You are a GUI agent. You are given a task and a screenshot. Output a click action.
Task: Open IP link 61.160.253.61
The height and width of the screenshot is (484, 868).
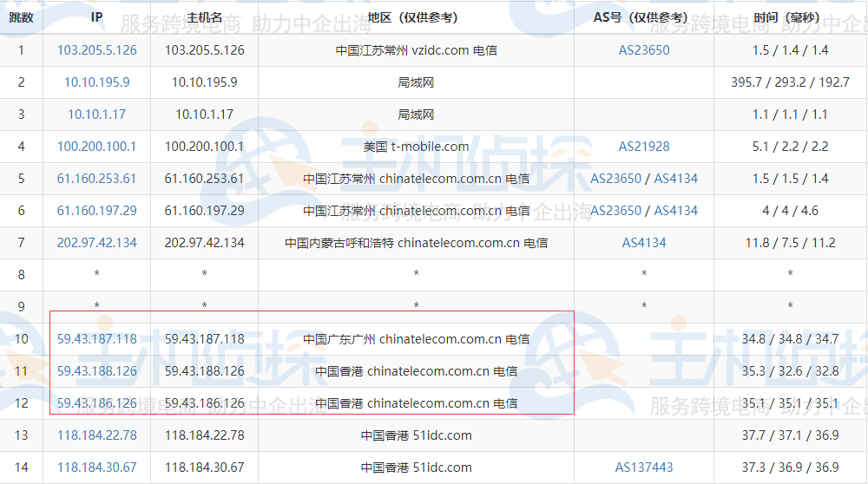click(97, 179)
